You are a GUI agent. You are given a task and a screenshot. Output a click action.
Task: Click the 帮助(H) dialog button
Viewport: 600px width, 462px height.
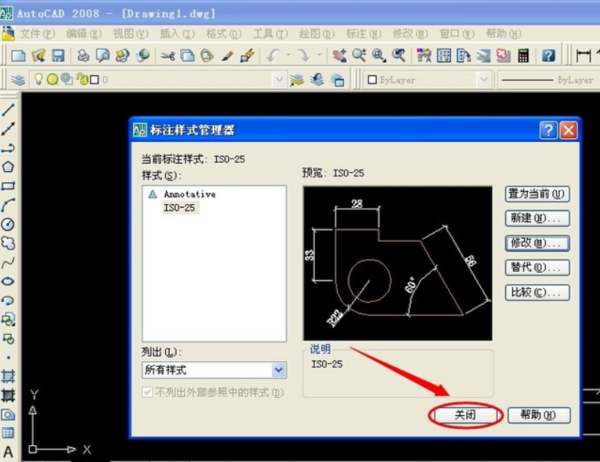[x=539, y=415]
